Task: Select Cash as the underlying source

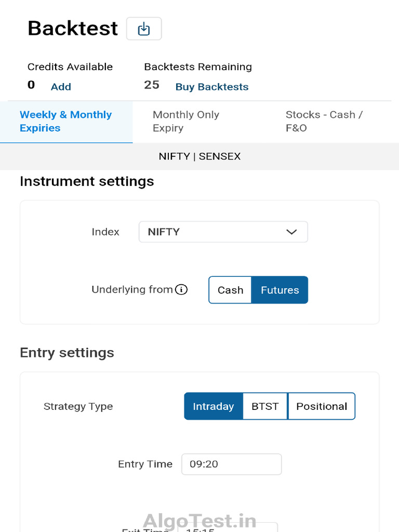Action: pos(230,290)
